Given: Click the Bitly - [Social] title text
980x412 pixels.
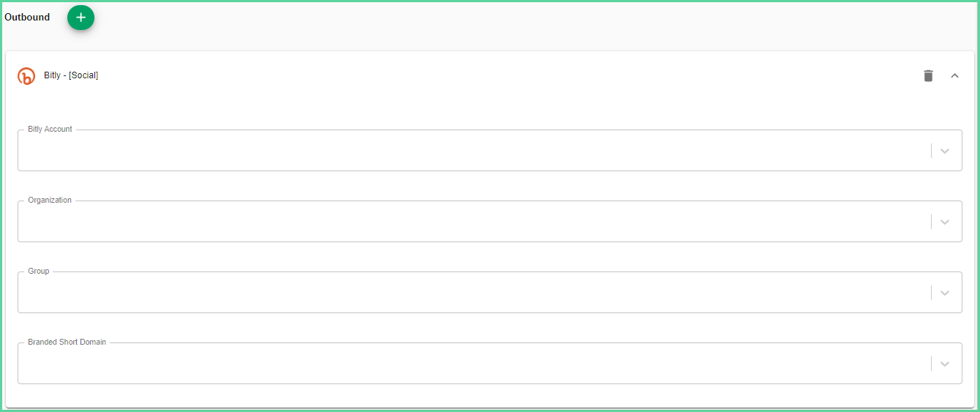Looking at the screenshot, I should click(71, 75).
